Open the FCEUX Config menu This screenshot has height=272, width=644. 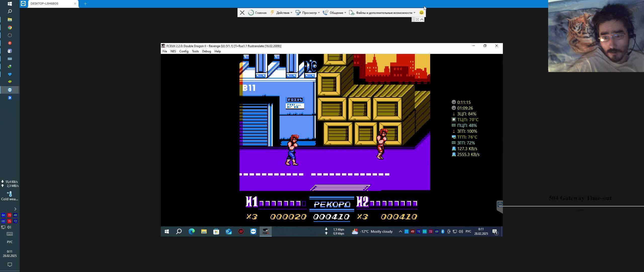184,51
